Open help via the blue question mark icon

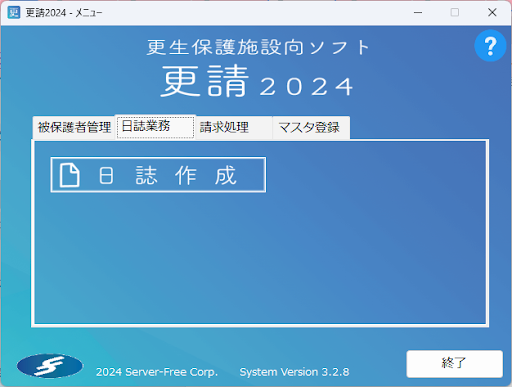tap(490, 46)
